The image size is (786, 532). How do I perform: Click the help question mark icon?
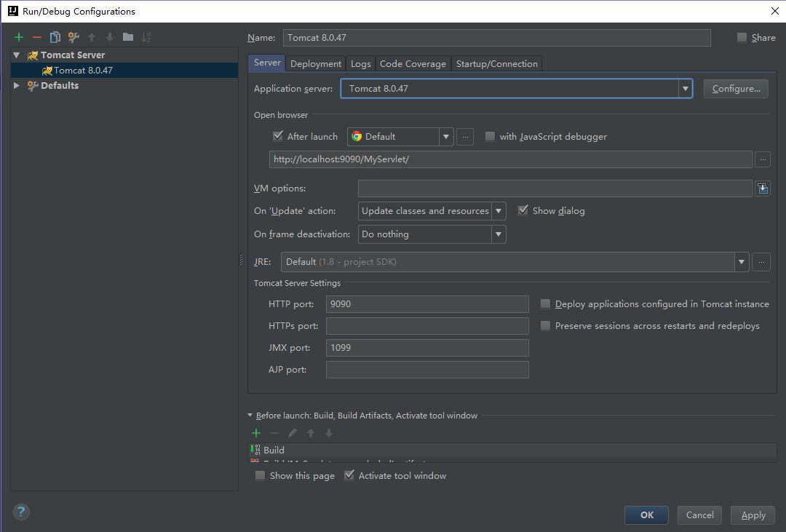[21, 512]
